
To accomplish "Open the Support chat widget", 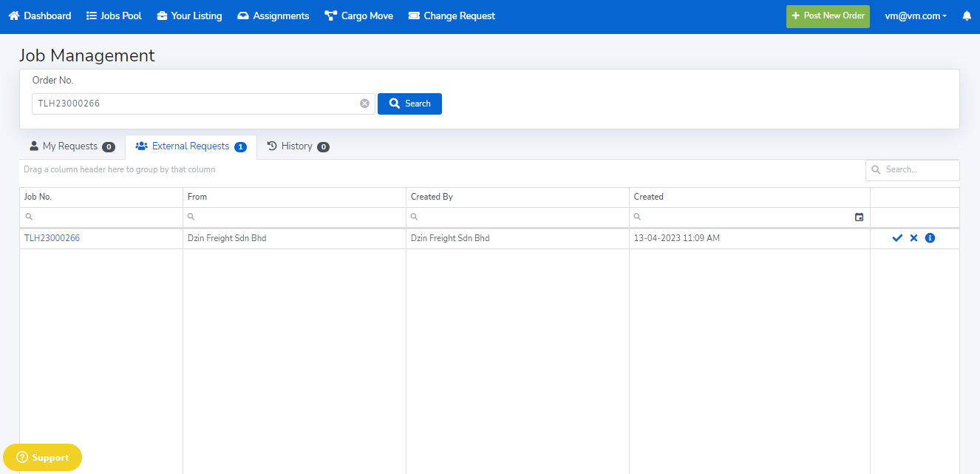I will (x=43, y=457).
